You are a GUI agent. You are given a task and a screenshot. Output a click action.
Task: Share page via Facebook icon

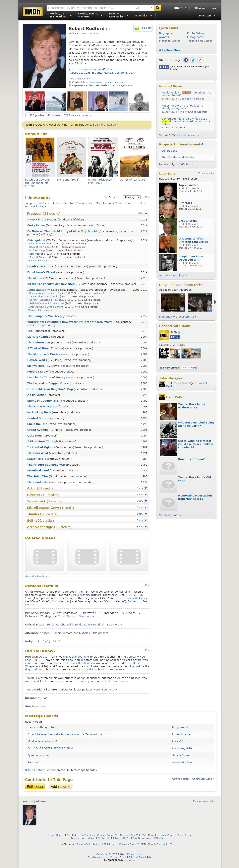[x=186, y=60]
